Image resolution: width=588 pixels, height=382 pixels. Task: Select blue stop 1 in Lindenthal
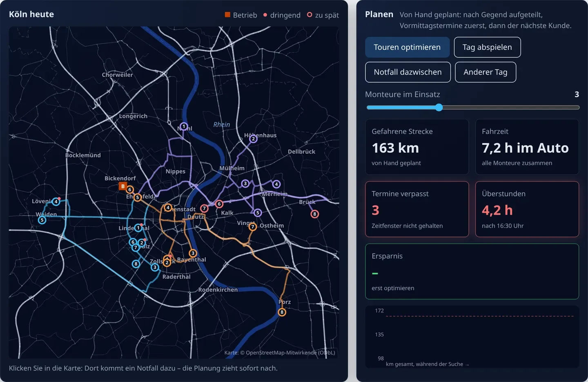point(138,227)
